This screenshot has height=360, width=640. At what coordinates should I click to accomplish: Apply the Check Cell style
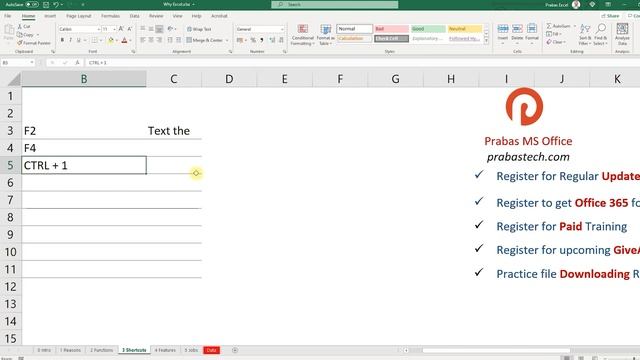click(x=391, y=38)
